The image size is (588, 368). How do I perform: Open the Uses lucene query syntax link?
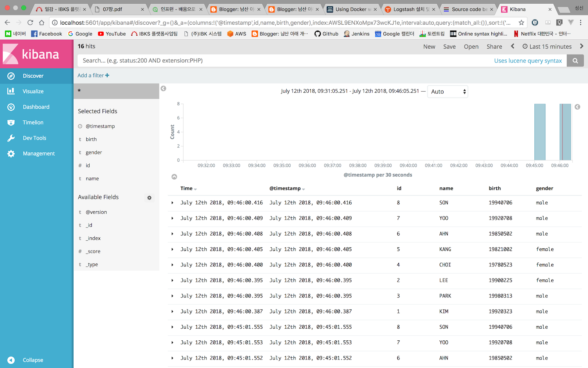[x=528, y=61]
